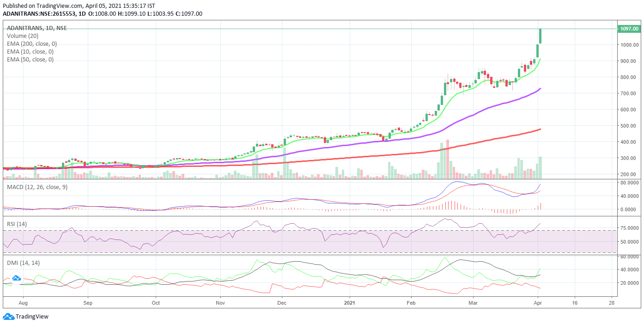Click the Feb date label on the time axis
The width and height of the screenshot is (644, 325).
point(411,303)
